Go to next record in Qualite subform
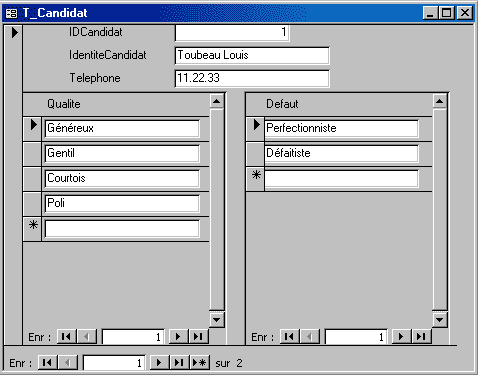Screen dimensions: 478x375 click(179, 336)
